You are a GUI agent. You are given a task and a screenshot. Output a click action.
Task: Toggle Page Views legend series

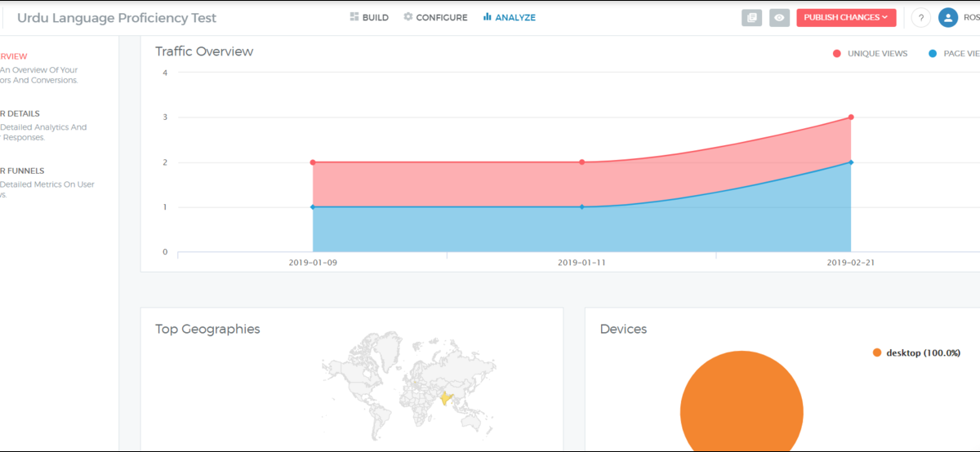(952, 54)
